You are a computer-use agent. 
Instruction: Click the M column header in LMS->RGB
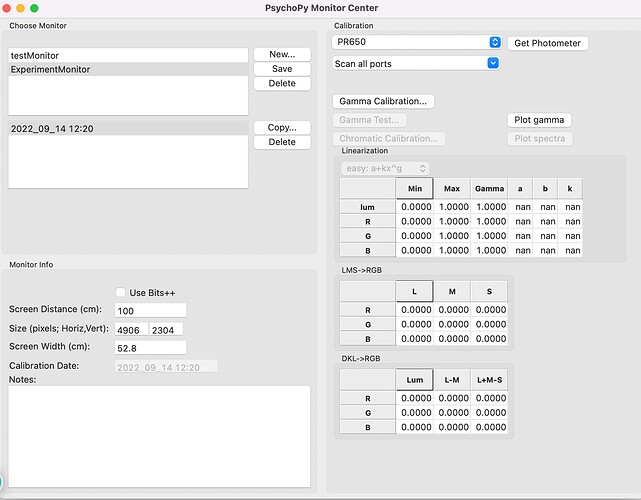(452, 291)
